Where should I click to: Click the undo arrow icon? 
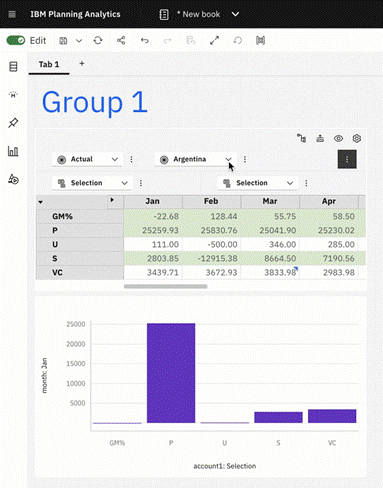(x=144, y=41)
